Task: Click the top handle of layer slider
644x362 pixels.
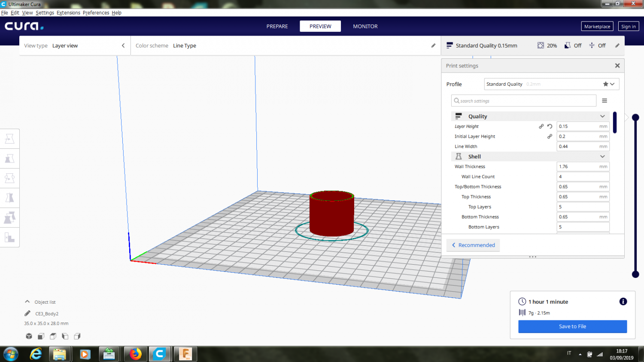Action: coord(635,118)
